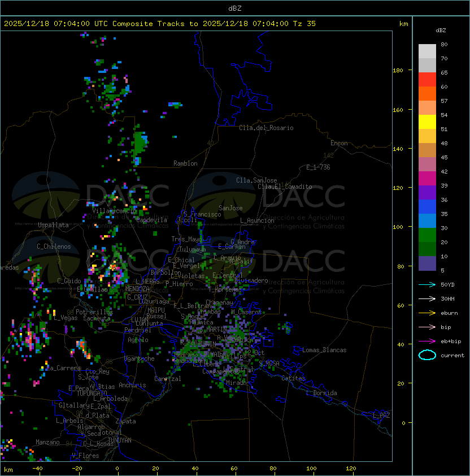
Task: Pick the dark orange 57–60 dBZ swatch
Action: coord(427,93)
